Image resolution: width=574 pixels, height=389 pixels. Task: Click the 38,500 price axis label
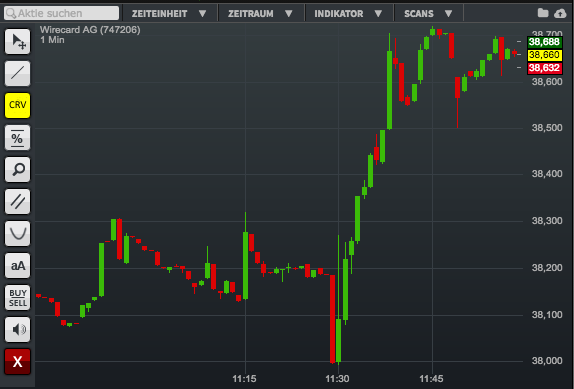pos(547,128)
